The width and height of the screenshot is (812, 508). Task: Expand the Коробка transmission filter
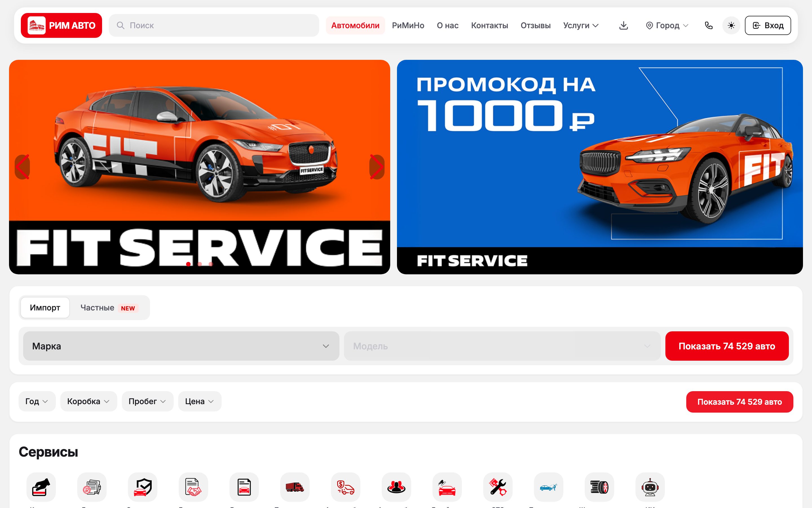click(x=89, y=402)
